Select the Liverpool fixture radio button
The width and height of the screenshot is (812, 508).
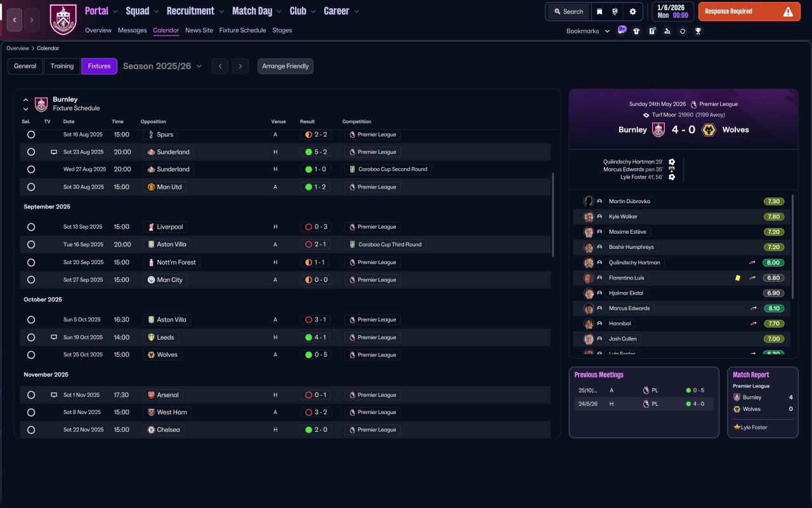(x=31, y=227)
